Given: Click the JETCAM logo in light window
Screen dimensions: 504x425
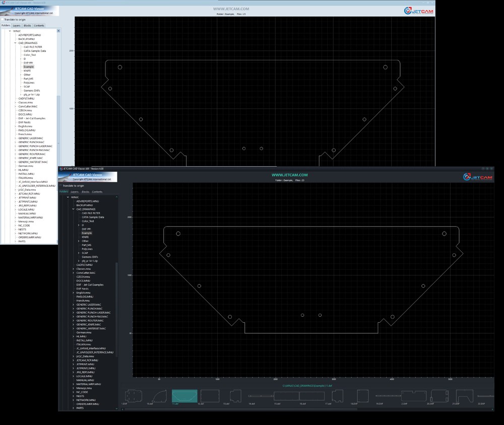Looking at the screenshot, I should point(418,11).
